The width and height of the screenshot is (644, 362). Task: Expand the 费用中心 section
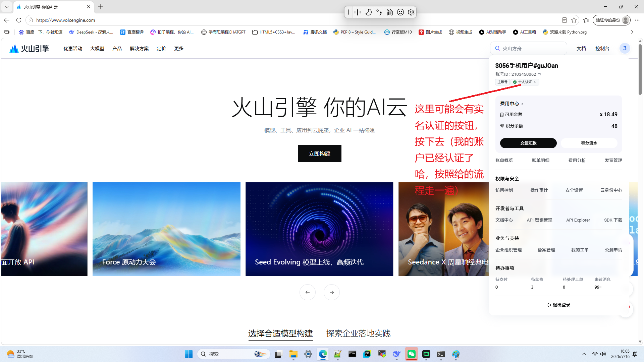tap(512, 104)
